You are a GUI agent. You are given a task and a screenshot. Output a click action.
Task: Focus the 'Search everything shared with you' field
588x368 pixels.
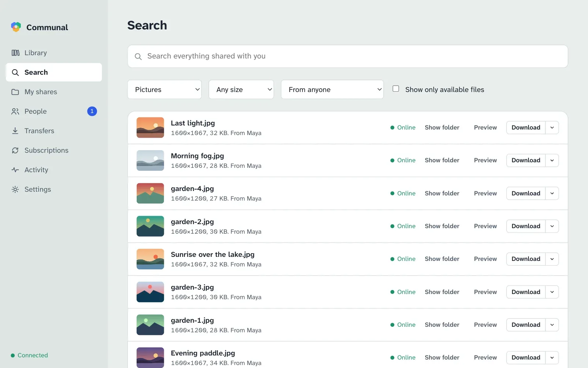(x=348, y=56)
